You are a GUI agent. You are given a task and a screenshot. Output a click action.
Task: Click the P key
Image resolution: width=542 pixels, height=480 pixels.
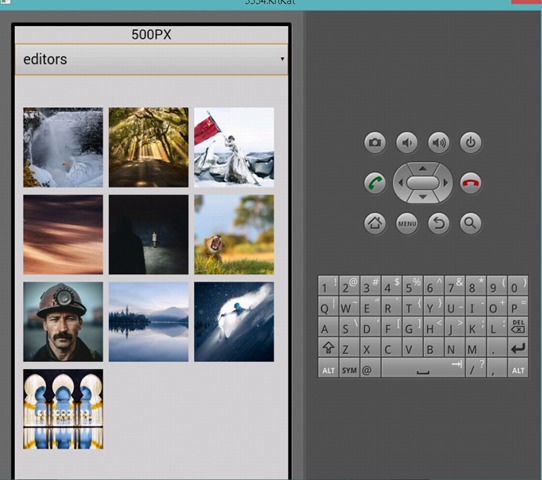click(x=518, y=306)
